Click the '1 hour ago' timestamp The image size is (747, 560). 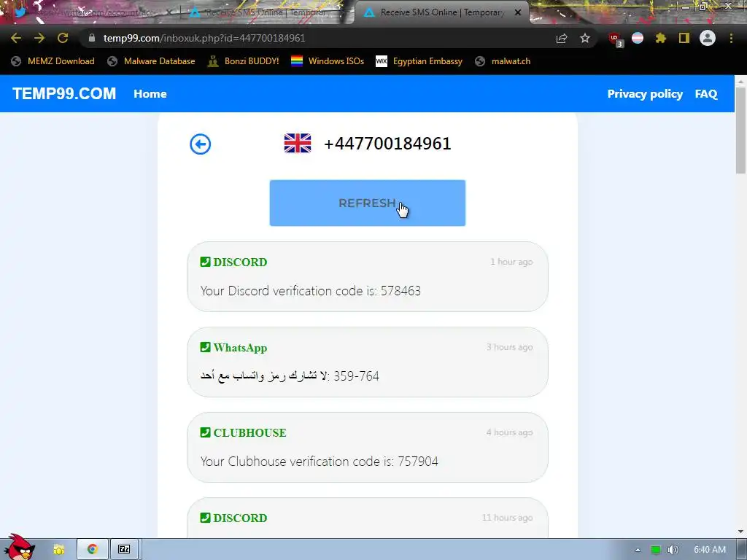click(511, 262)
